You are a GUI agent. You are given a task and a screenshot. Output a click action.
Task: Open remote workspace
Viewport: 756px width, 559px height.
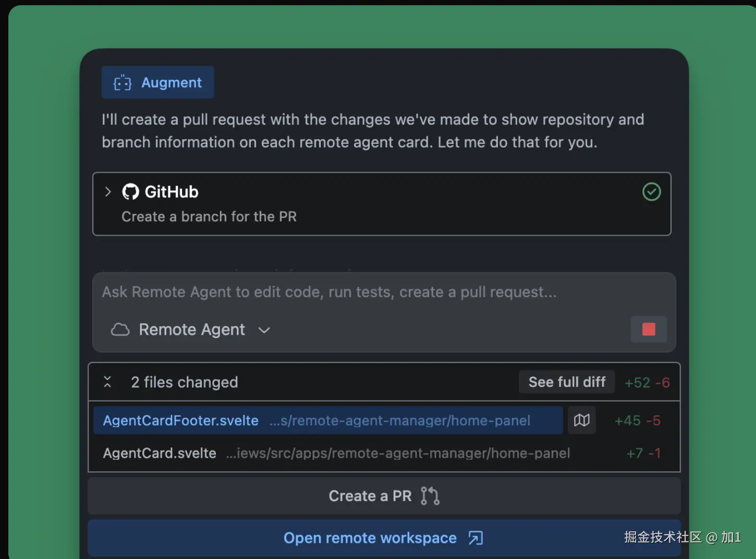tap(384, 538)
